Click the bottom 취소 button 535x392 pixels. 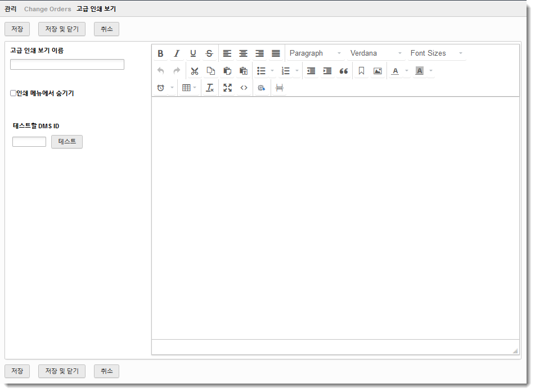pyautogui.click(x=106, y=371)
